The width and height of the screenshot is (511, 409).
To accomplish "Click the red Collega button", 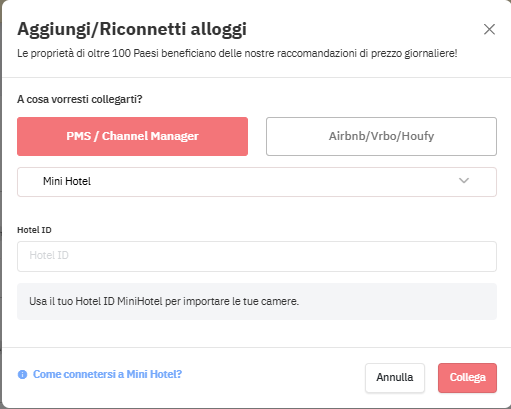I will [x=467, y=378].
